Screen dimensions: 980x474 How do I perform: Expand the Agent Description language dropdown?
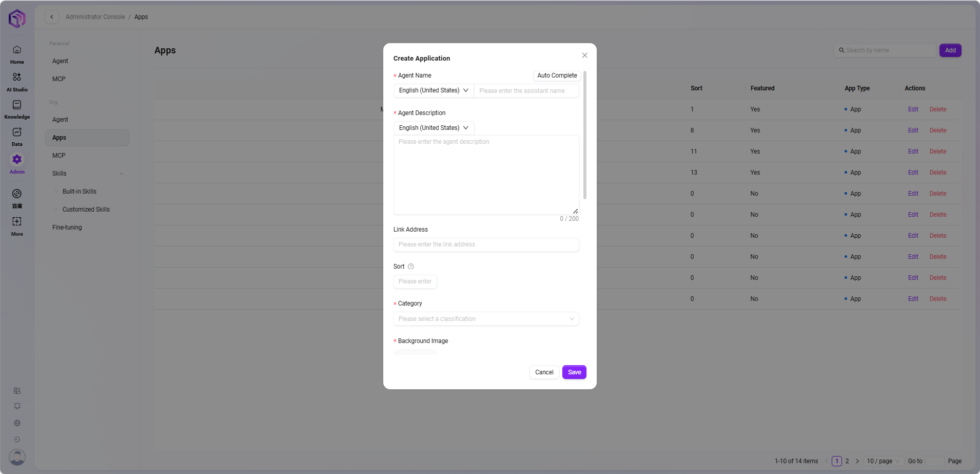point(434,128)
